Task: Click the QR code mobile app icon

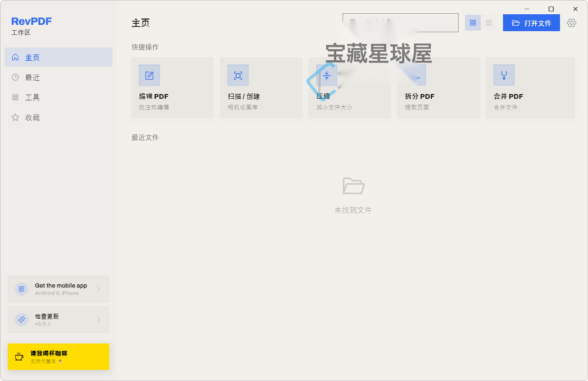Action: (x=22, y=289)
